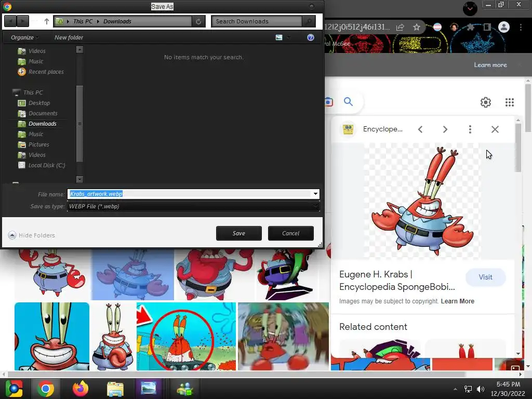The width and height of the screenshot is (532, 399).
Task: Click the network tray icon
Action: (468, 389)
